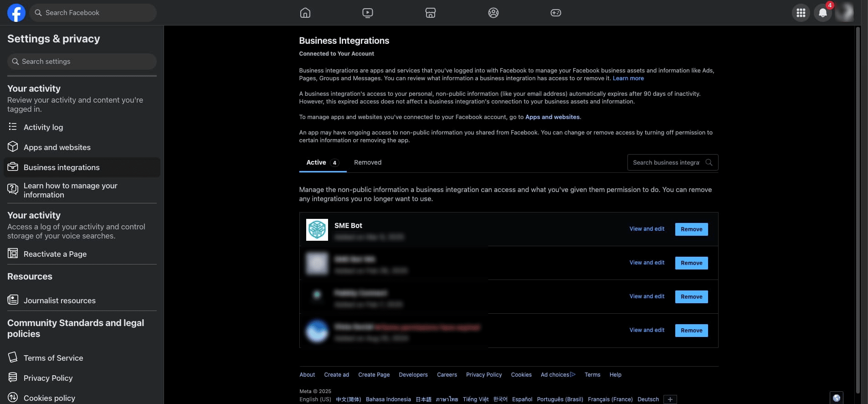Click View and edit in second integration row
Image resolution: width=868 pixels, height=404 pixels.
point(647,263)
